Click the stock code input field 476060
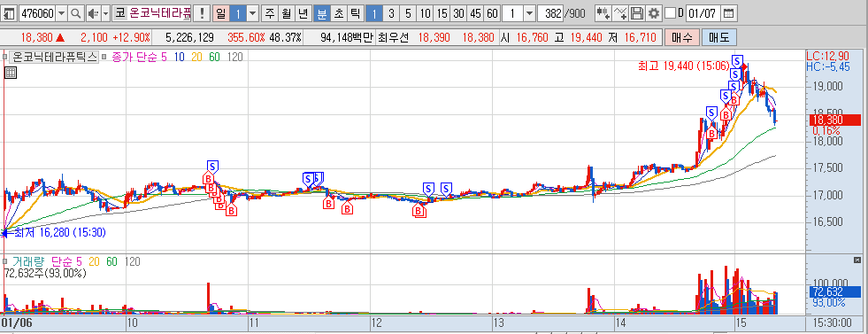This screenshot has height=334, width=868. (x=38, y=12)
